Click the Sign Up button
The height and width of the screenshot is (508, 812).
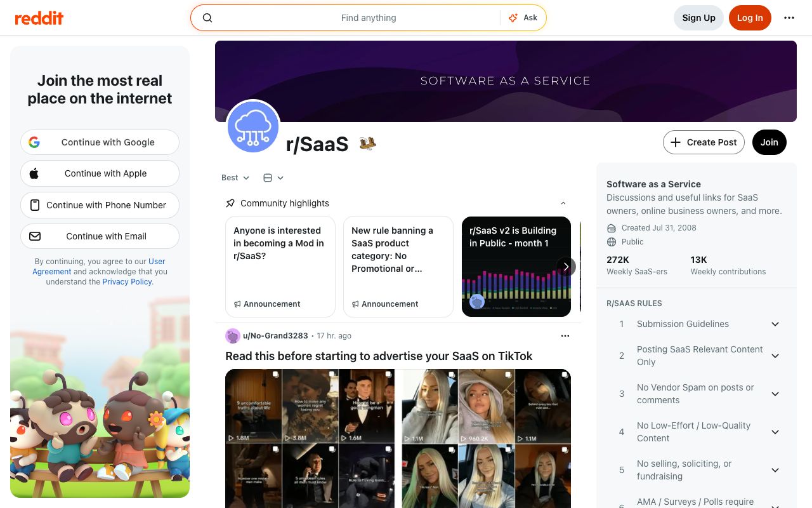tap(698, 18)
